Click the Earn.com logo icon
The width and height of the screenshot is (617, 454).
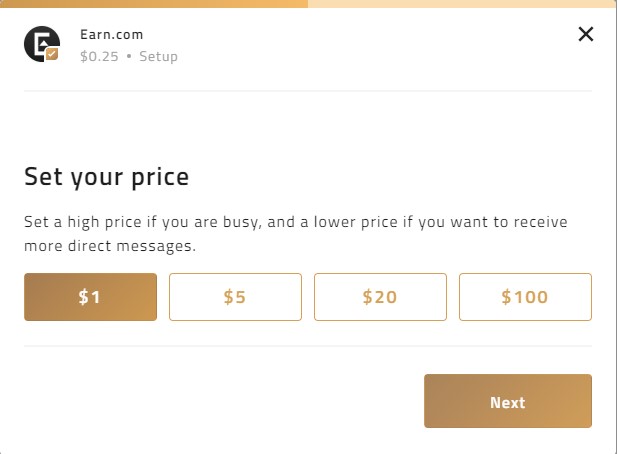click(x=40, y=43)
